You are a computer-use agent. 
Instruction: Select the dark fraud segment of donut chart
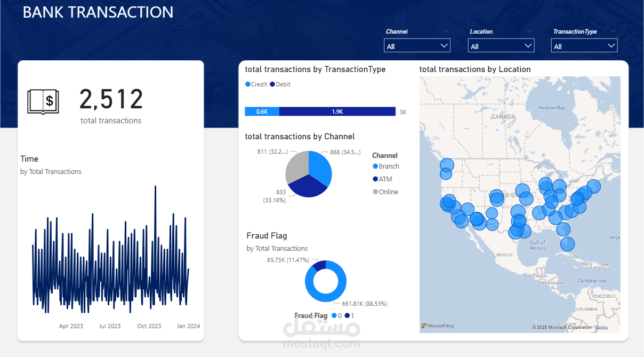point(319,265)
